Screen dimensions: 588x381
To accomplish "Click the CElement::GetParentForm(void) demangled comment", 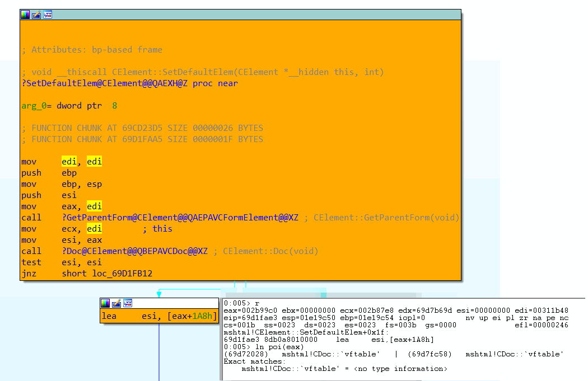I will coord(382,218).
